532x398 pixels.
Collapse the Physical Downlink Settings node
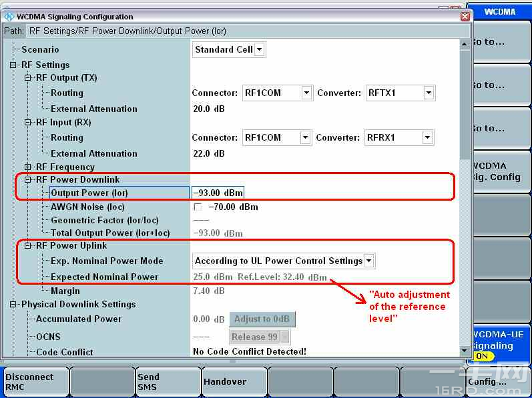click(13, 305)
